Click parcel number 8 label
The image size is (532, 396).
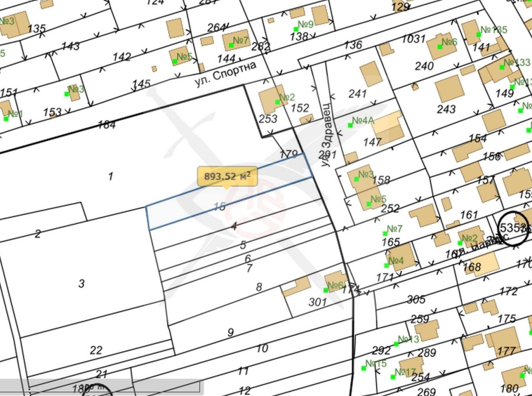[x=259, y=287]
